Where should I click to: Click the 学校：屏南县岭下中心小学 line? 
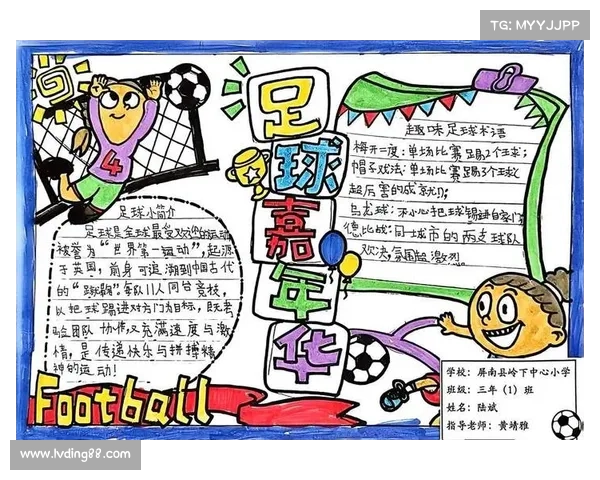(508, 371)
